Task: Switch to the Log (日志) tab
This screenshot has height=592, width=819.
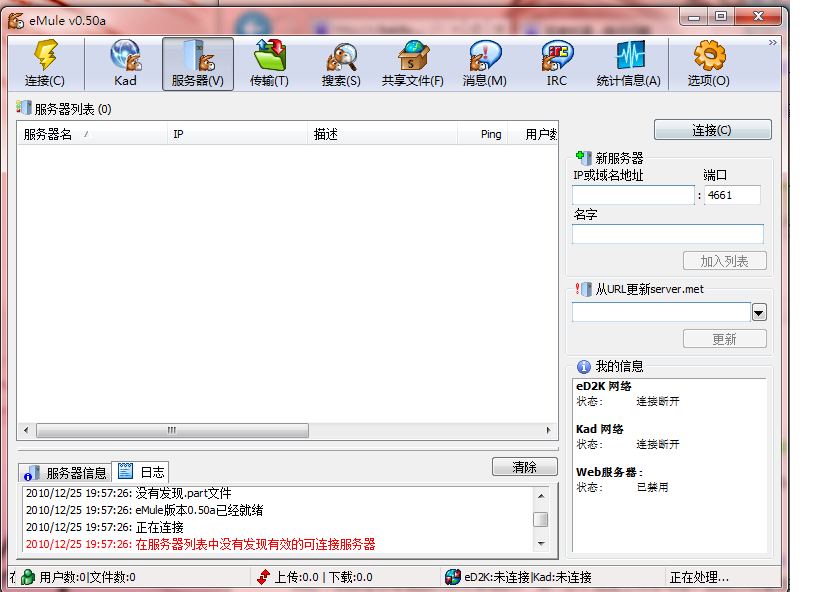Action: pos(141,472)
